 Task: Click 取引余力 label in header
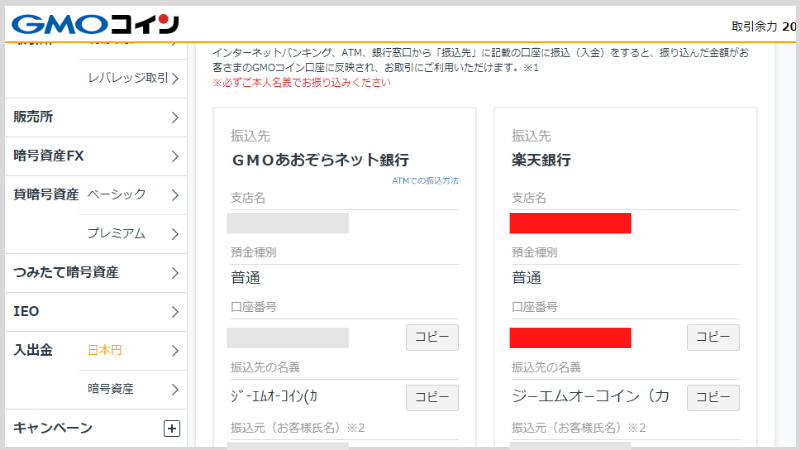point(754,27)
